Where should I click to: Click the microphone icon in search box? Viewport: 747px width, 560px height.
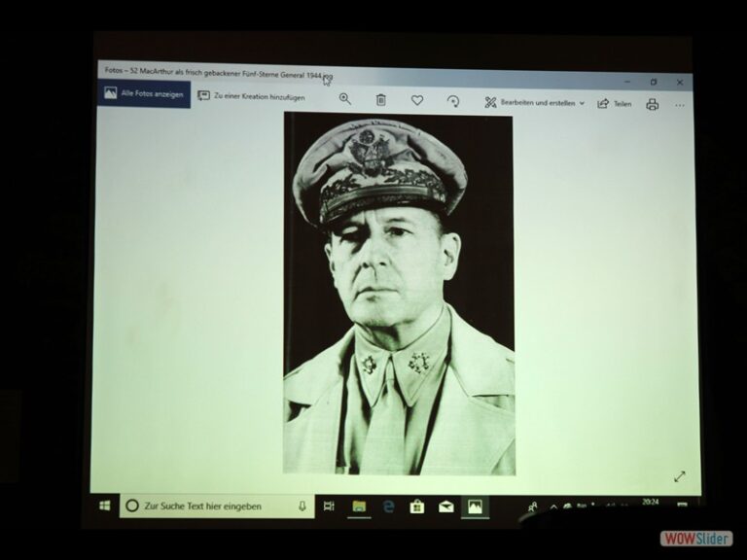(x=302, y=506)
